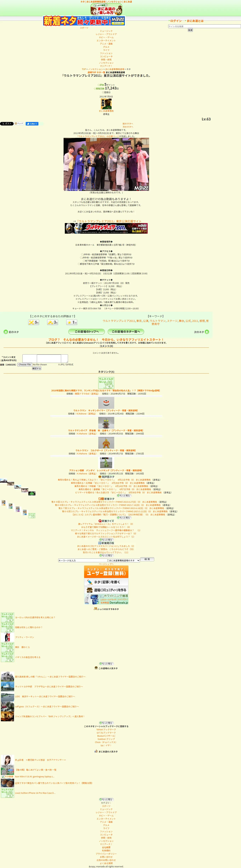The width and height of the screenshot is (241, 868).
Task: Open the 前のネタへ link above the article
Action: [x=128, y=124]
